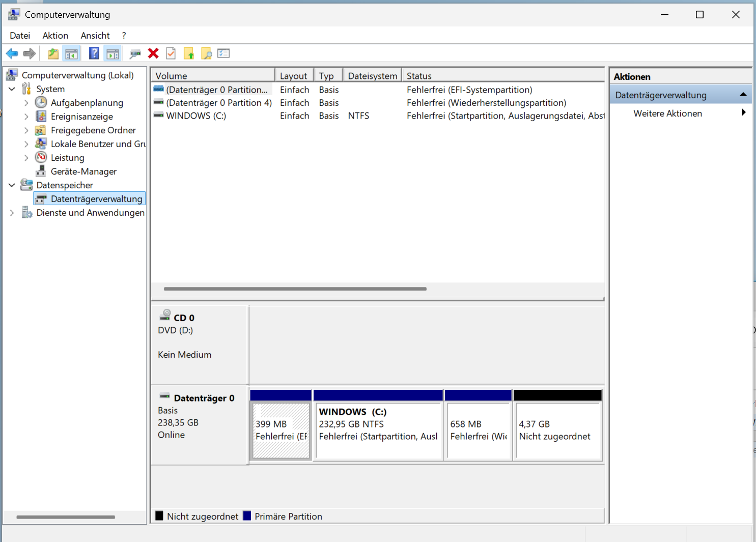Click the rescan disks drive icon
Image resolution: width=756 pixels, height=542 pixels.
[135, 53]
